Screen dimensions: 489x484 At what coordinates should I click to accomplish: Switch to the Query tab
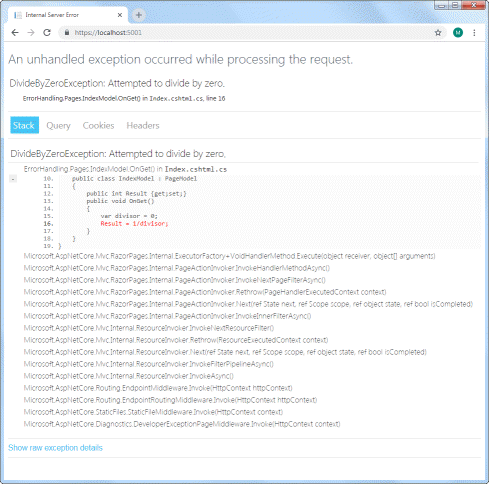(x=58, y=126)
